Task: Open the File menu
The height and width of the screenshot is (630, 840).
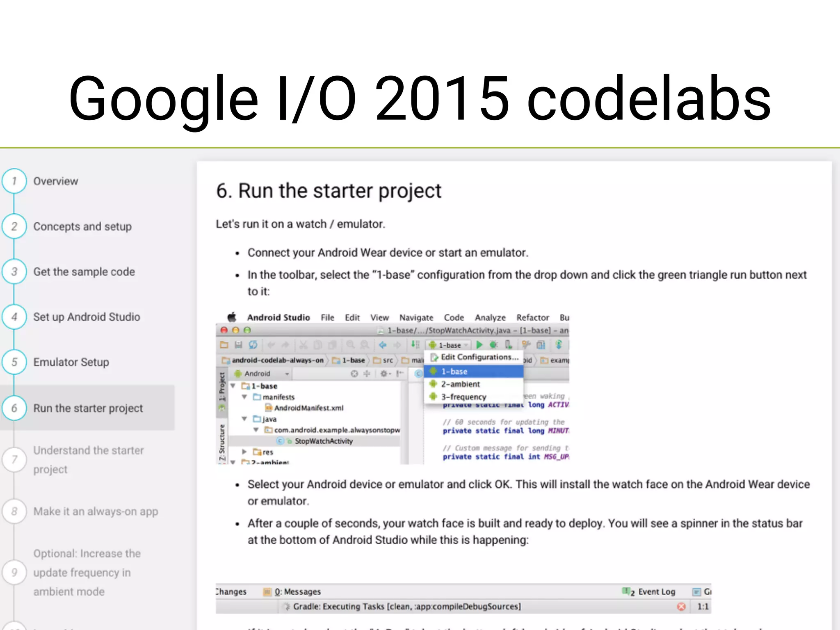Action: tap(327, 317)
